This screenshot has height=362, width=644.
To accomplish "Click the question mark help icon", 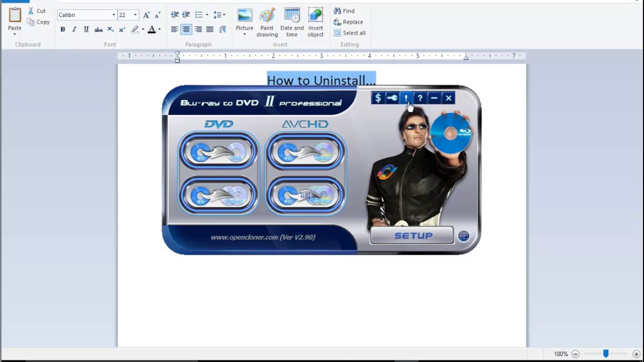I will click(420, 98).
